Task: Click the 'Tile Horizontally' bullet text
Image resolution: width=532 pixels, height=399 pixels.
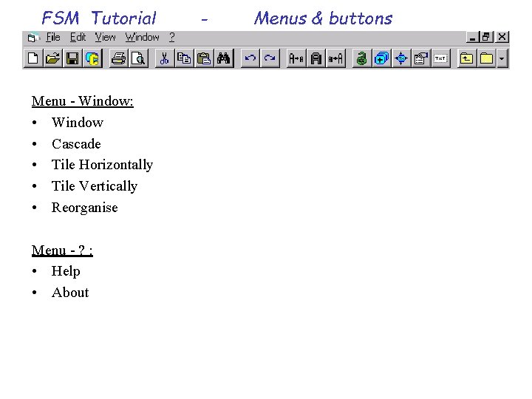Action: tap(102, 165)
